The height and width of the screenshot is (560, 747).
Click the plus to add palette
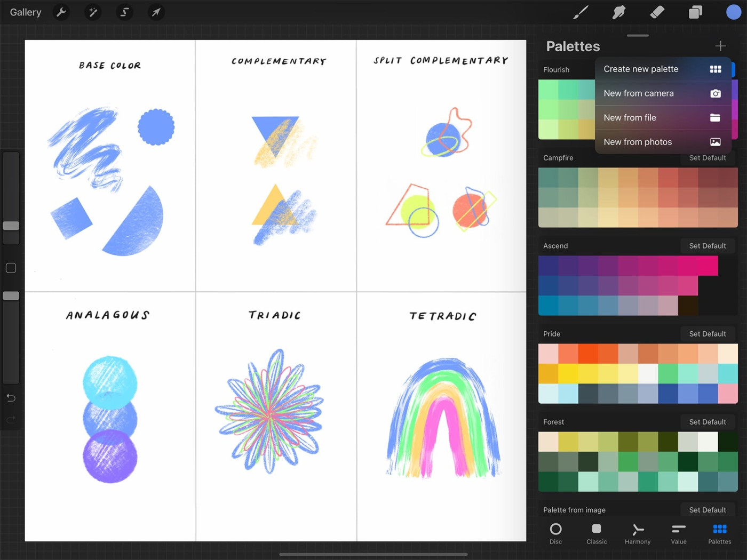coord(720,46)
